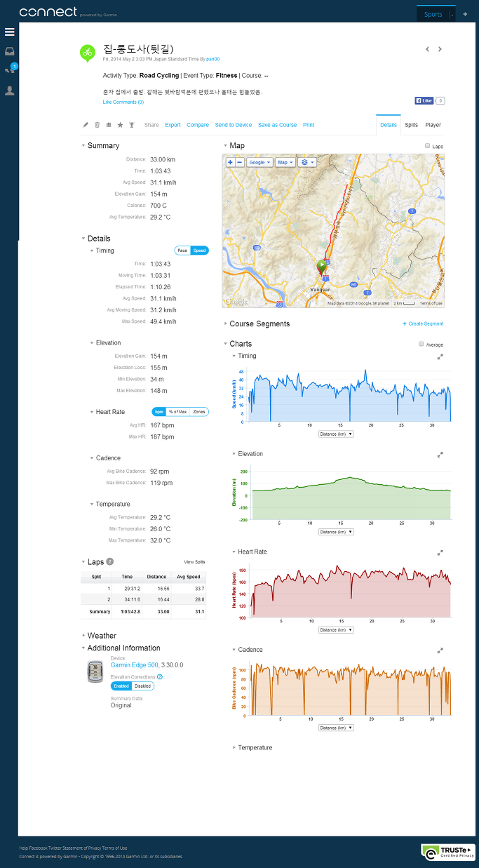Select Zones heart rate display

[199, 412]
